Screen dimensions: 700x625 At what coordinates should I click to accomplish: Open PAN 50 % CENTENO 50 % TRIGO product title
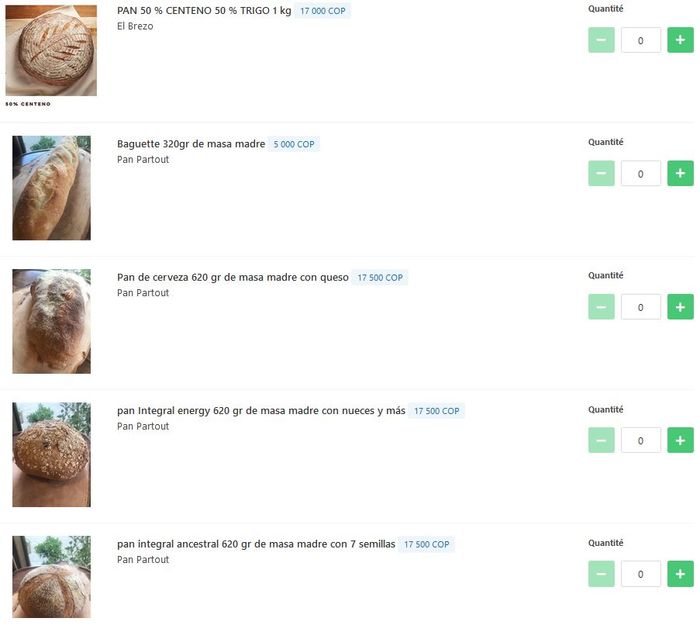204,11
